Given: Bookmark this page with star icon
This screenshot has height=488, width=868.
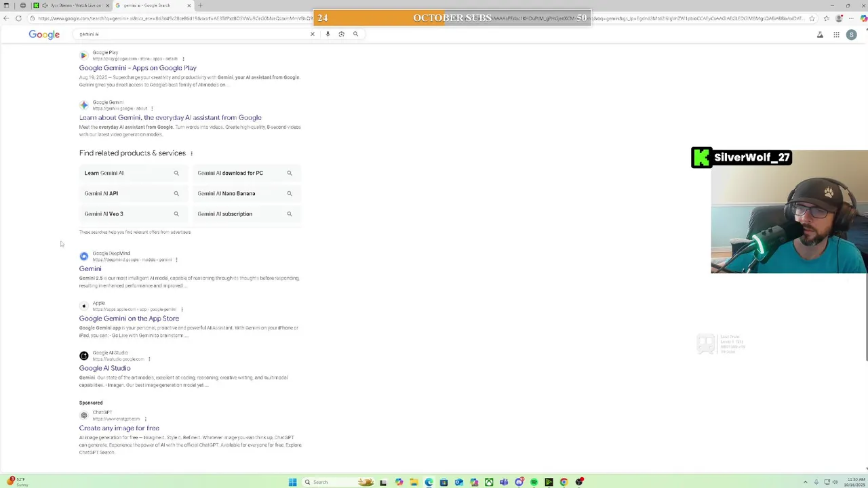Looking at the screenshot, I should coord(812,18).
